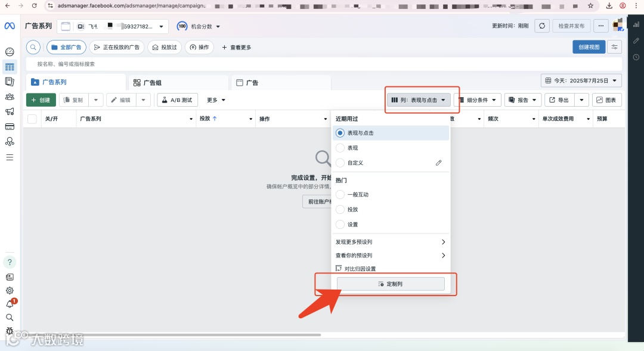Image resolution: width=644 pixels, height=351 pixels.
Task: Open date range 今天: 2025年7月25日 dropdown
Action: click(x=581, y=80)
